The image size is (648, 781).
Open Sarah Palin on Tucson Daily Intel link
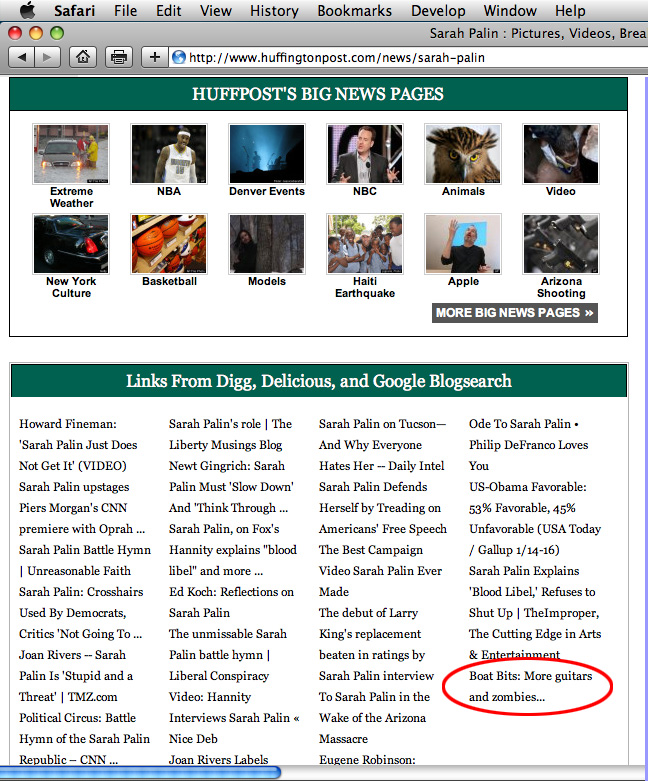point(382,445)
